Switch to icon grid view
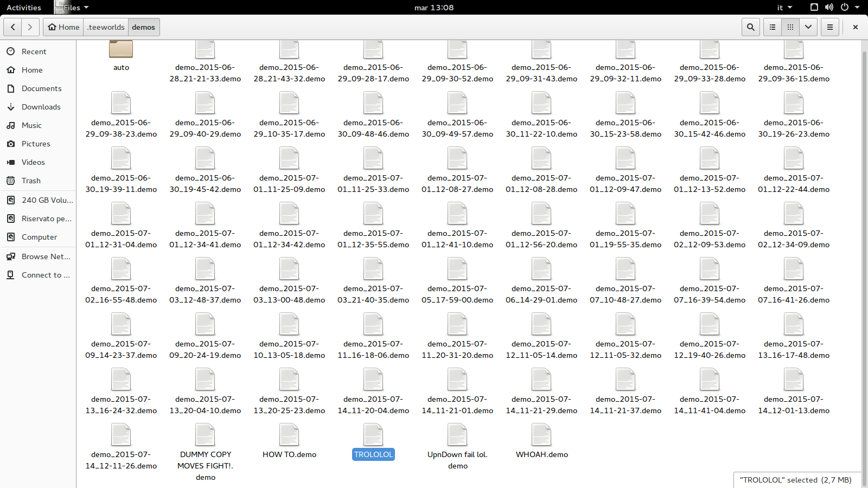Image resolution: width=868 pixels, height=488 pixels. pos(790,27)
